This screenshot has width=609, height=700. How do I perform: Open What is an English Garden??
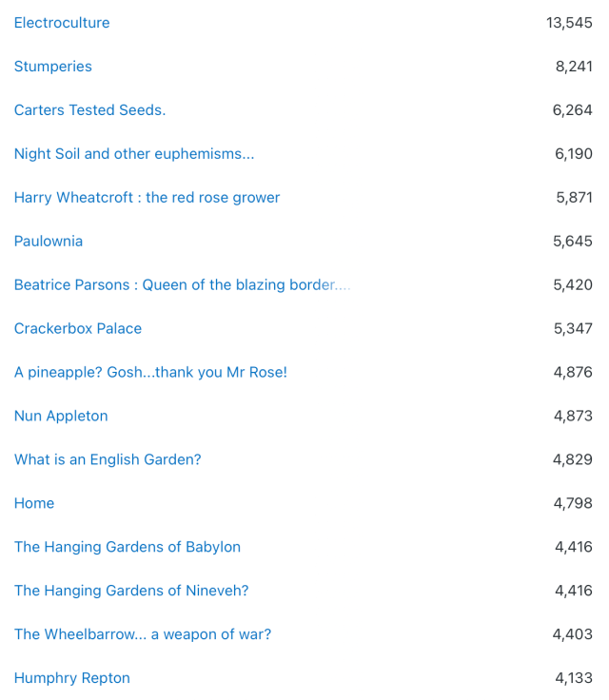[108, 460]
